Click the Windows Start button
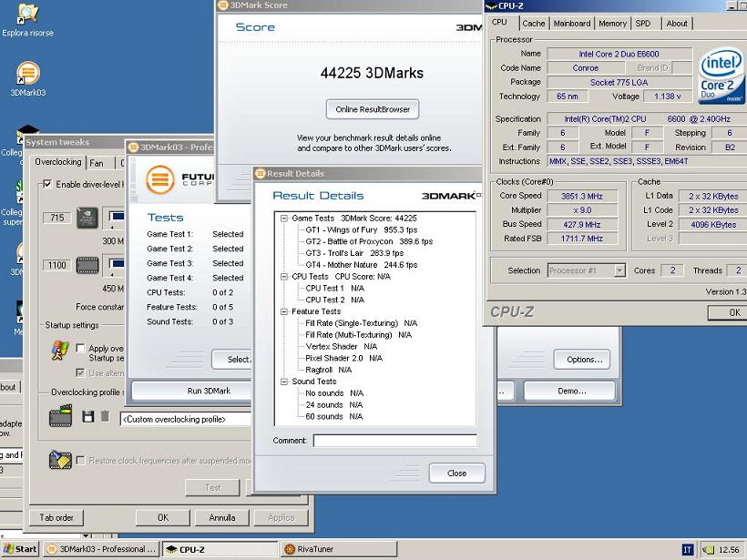The width and height of the screenshot is (747, 560). [x=19, y=549]
